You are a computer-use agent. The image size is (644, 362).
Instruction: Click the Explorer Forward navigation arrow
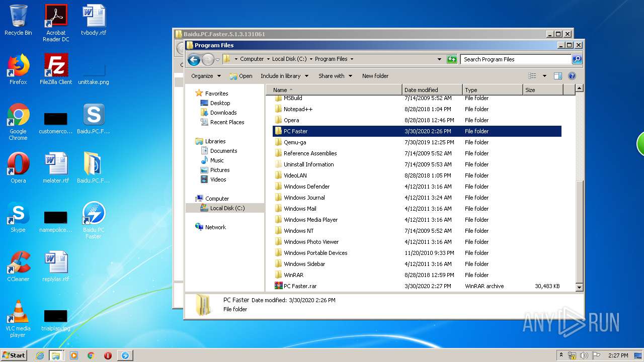click(x=208, y=60)
